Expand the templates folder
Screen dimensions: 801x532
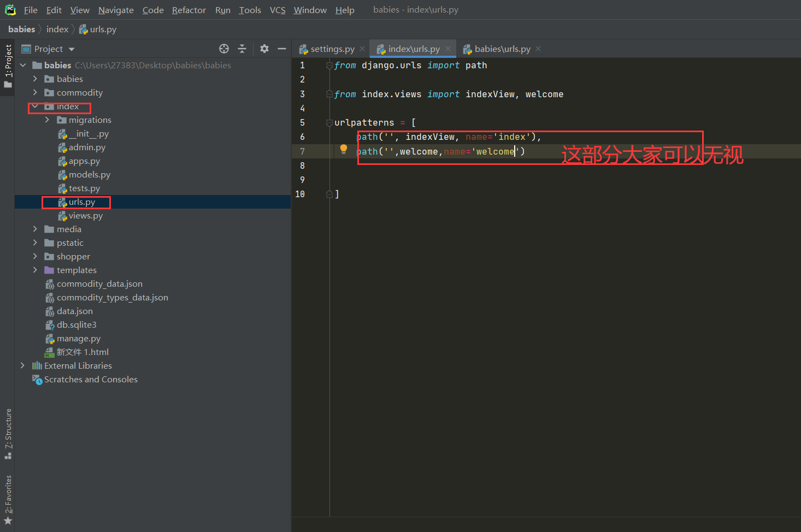tap(35, 270)
